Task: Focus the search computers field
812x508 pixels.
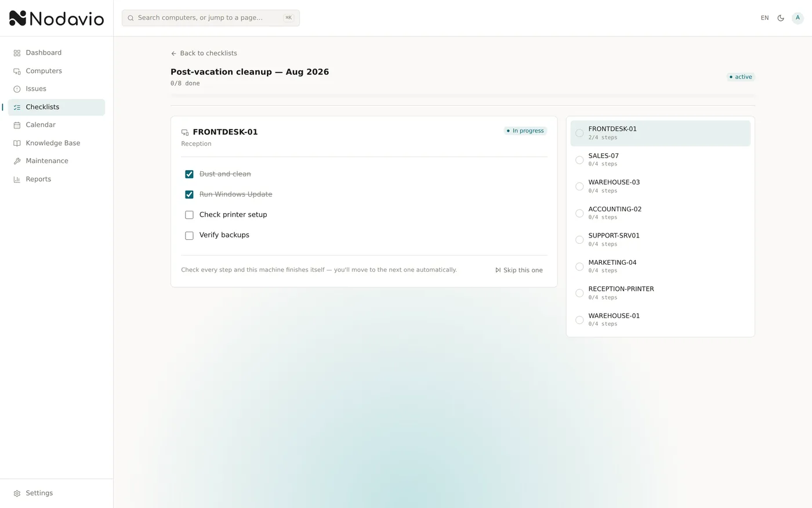Action: pyautogui.click(x=211, y=18)
